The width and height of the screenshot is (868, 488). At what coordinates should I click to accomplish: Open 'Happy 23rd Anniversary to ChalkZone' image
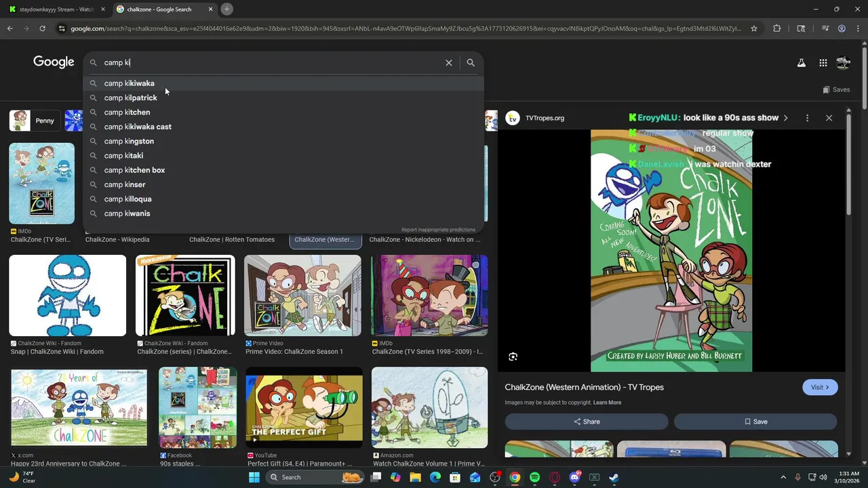[x=79, y=407]
